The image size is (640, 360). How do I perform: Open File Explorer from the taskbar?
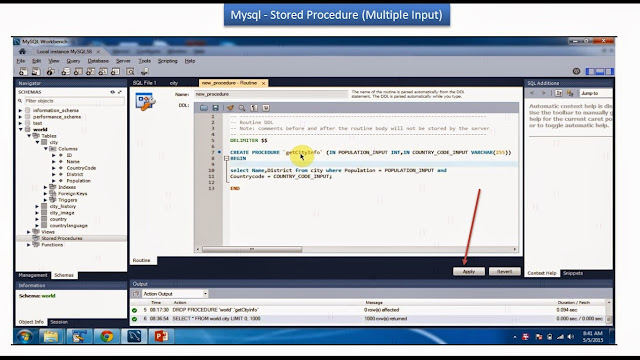point(51,336)
